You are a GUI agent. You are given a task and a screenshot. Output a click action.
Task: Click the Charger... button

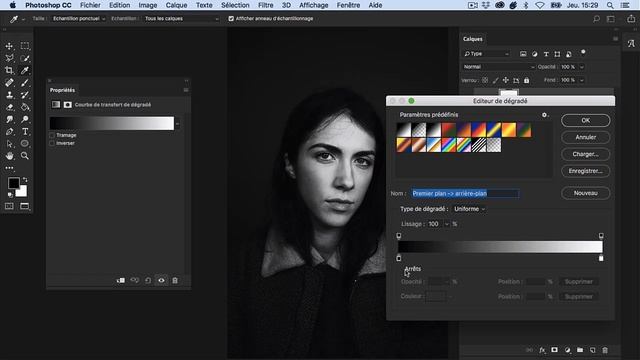pyautogui.click(x=586, y=154)
